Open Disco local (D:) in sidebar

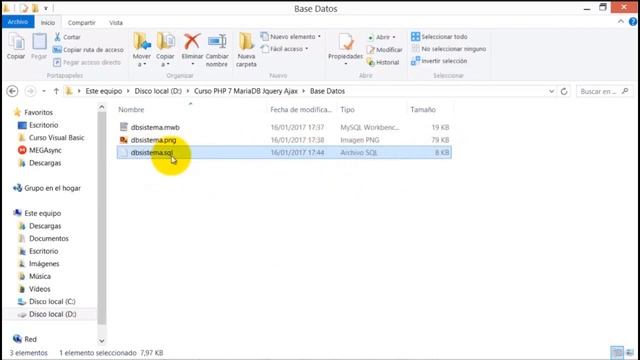(x=52, y=314)
